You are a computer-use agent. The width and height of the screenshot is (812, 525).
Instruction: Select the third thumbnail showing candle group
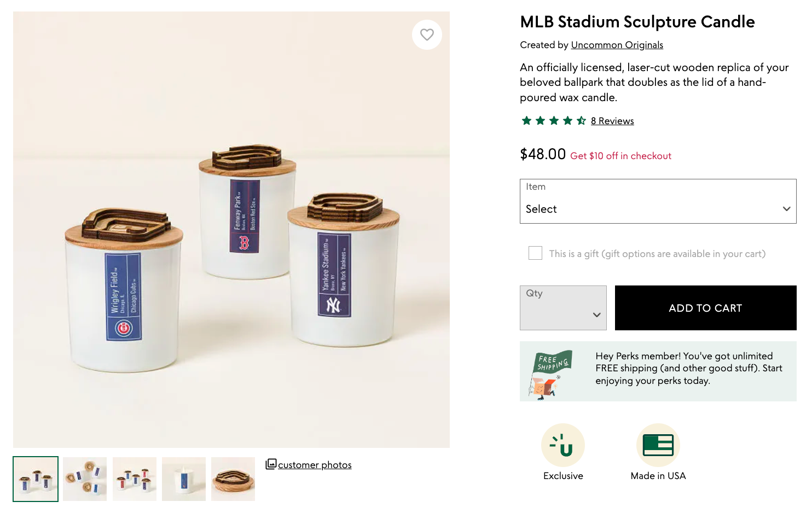pyautogui.click(x=135, y=479)
